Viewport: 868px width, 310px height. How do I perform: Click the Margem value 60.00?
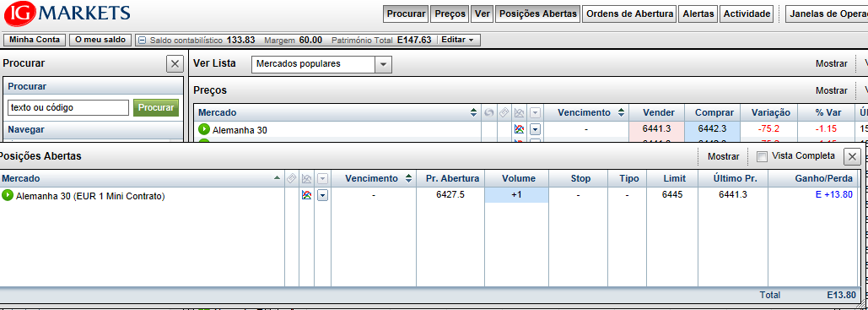pyautogui.click(x=310, y=40)
